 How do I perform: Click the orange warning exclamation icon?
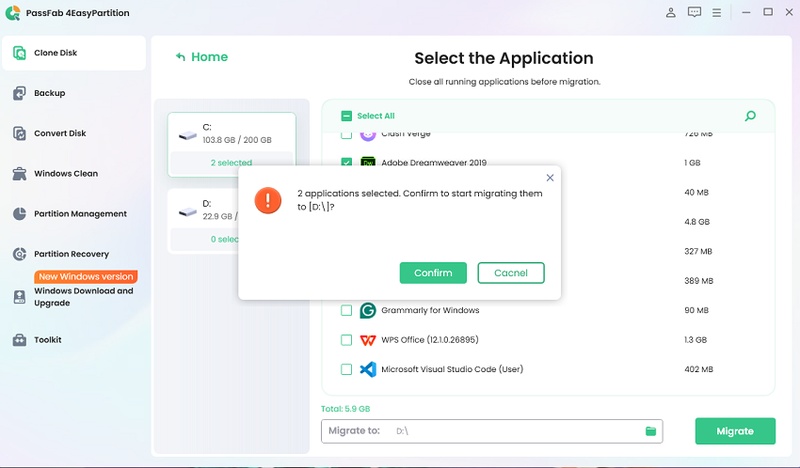point(268,200)
